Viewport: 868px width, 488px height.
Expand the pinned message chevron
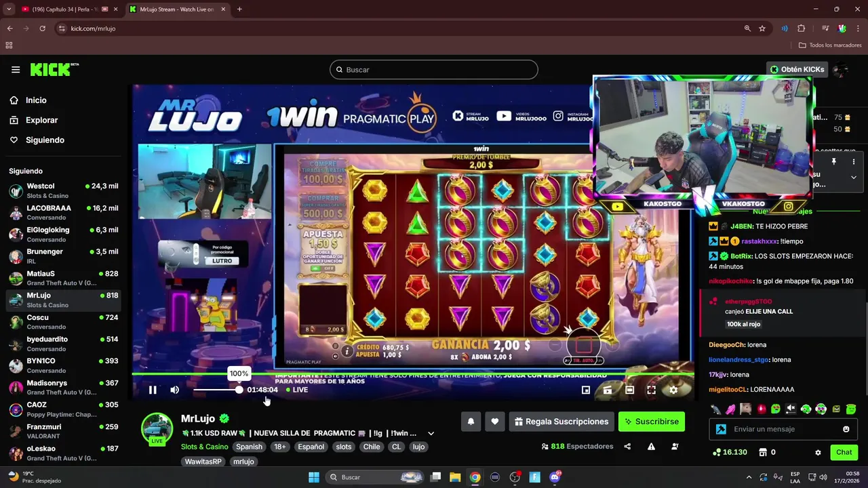[854, 177]
